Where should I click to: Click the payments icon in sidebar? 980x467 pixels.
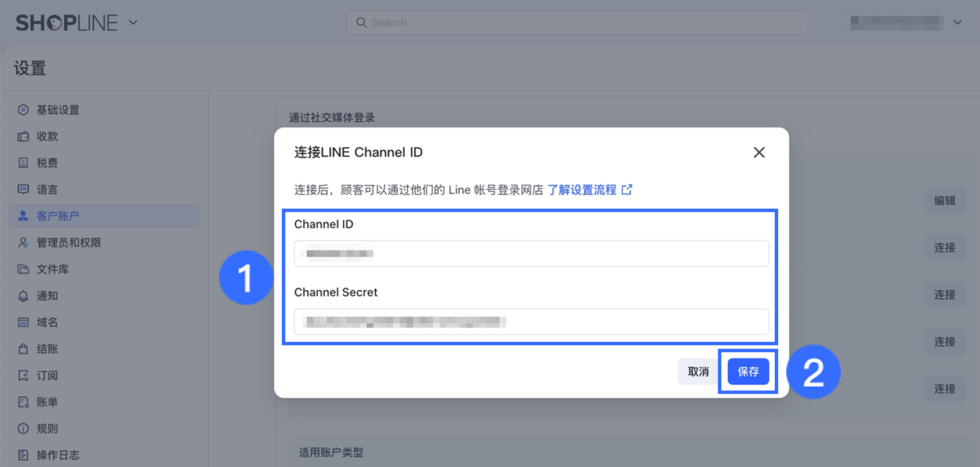(x=23, y=137)
